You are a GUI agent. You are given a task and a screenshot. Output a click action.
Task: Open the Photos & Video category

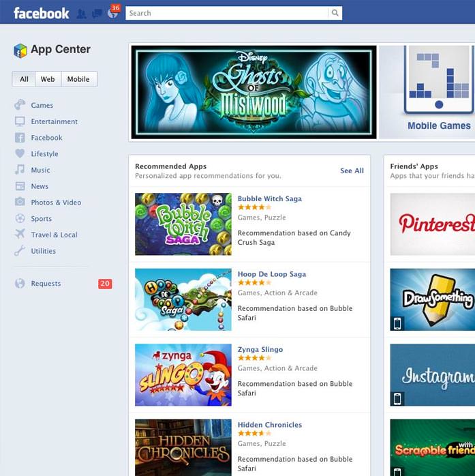coord(56,203)
